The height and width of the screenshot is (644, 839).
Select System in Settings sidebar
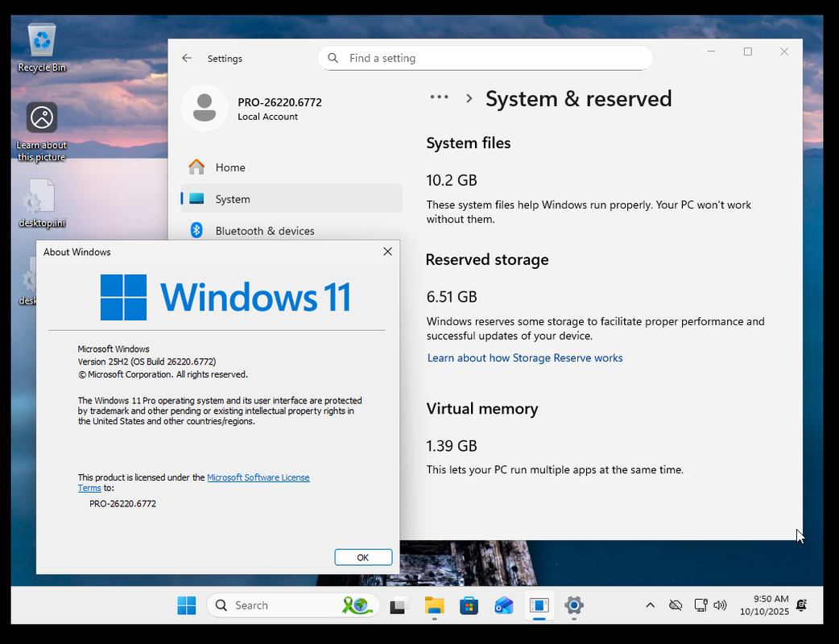[291, 199]
